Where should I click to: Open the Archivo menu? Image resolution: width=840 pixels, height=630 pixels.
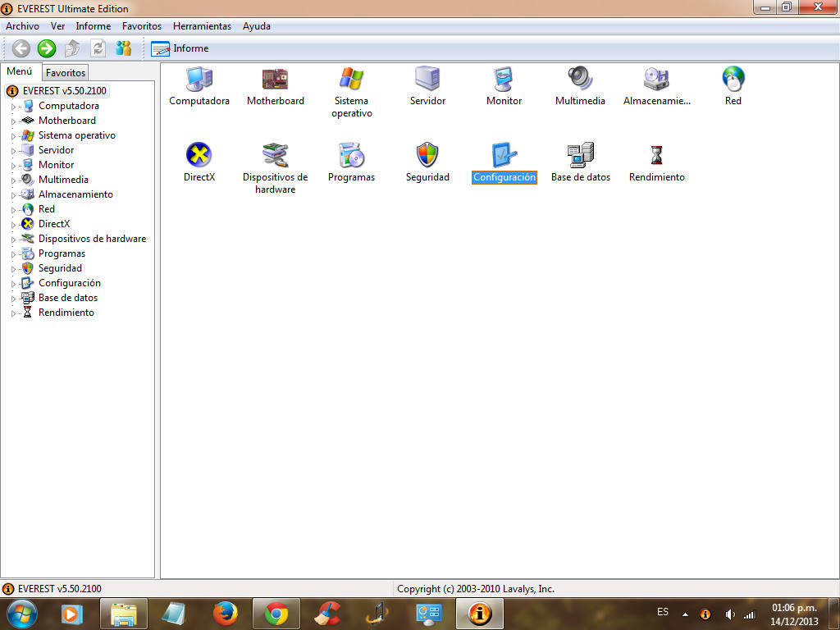point(22,26)
